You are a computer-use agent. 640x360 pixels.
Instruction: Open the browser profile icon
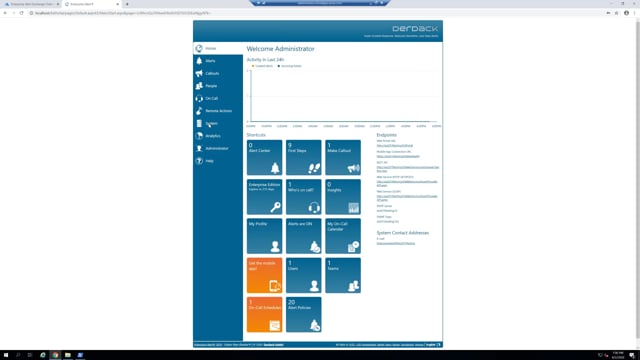(x=626, y=13)
